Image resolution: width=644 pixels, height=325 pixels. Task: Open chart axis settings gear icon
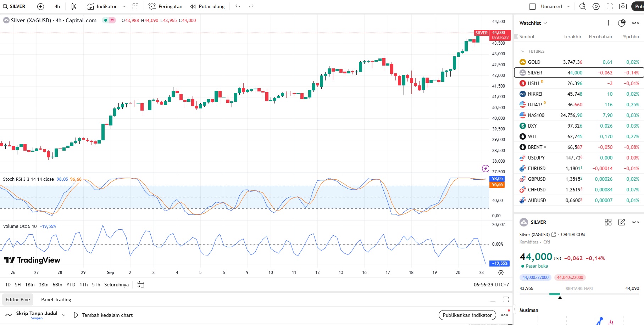point(501,273)
